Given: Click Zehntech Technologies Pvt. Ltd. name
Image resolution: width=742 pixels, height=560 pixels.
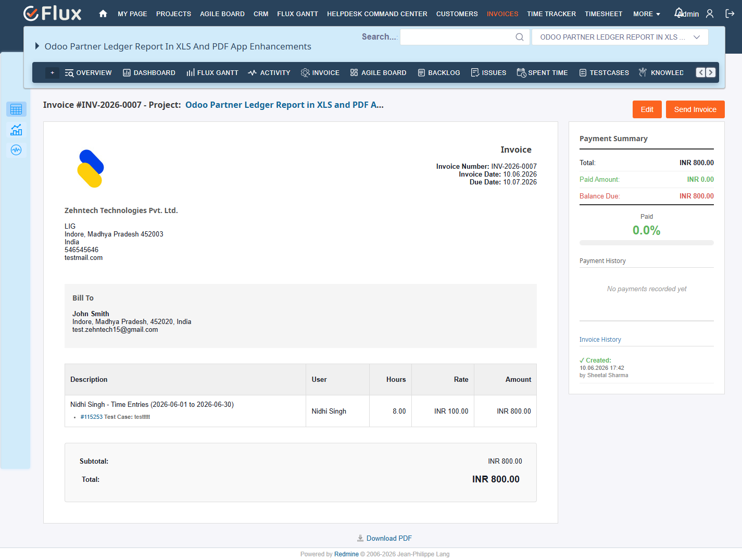Looking at the screenshot, I should pyautogui.click(x=121, y=210).
